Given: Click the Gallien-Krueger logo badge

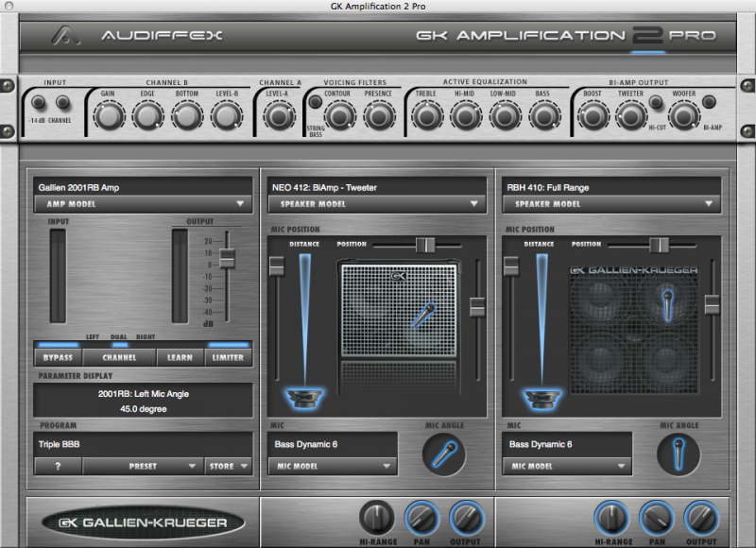Looking at the screenshot, I should tap(144, 522).
